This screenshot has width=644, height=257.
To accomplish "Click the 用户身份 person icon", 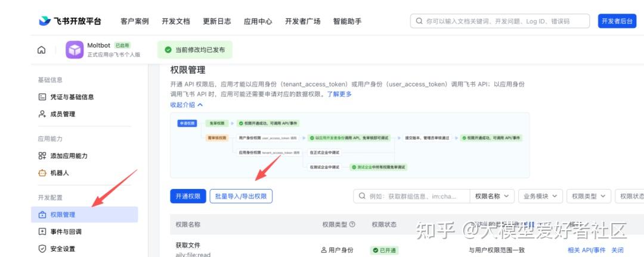I will (x=324, y=250).
